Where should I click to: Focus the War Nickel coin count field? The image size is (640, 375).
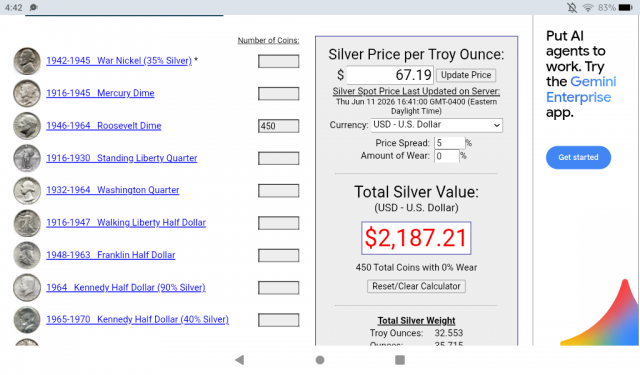pos(278,61)
